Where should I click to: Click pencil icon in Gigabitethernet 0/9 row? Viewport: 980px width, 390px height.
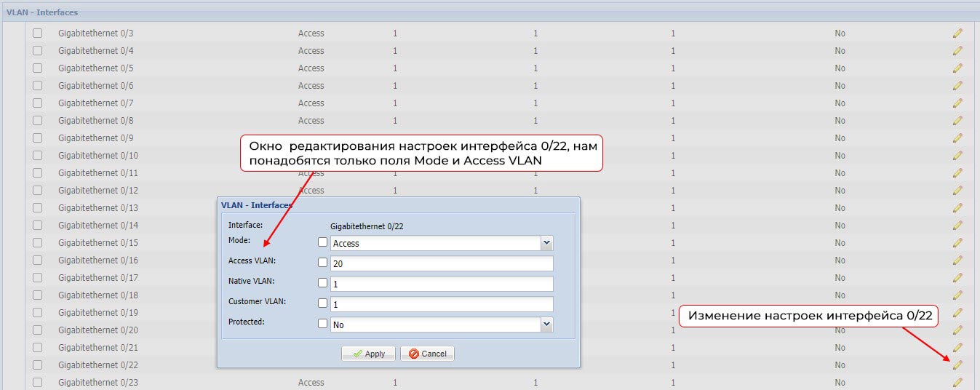pos(957,138)
